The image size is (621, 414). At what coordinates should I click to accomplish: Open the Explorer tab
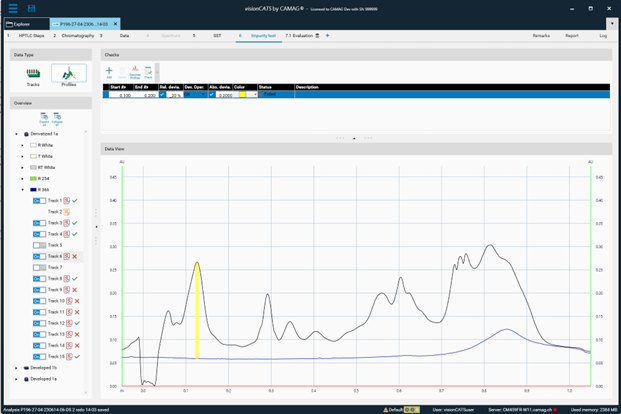pos(22,22)
